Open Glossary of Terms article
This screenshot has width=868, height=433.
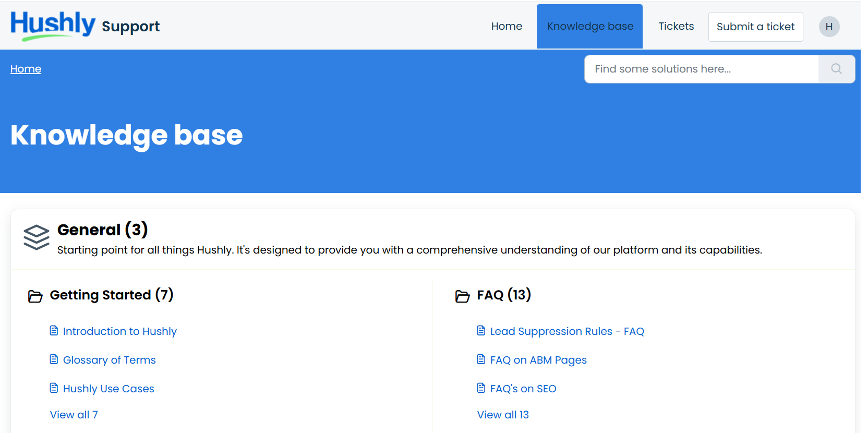pos(110,360)
